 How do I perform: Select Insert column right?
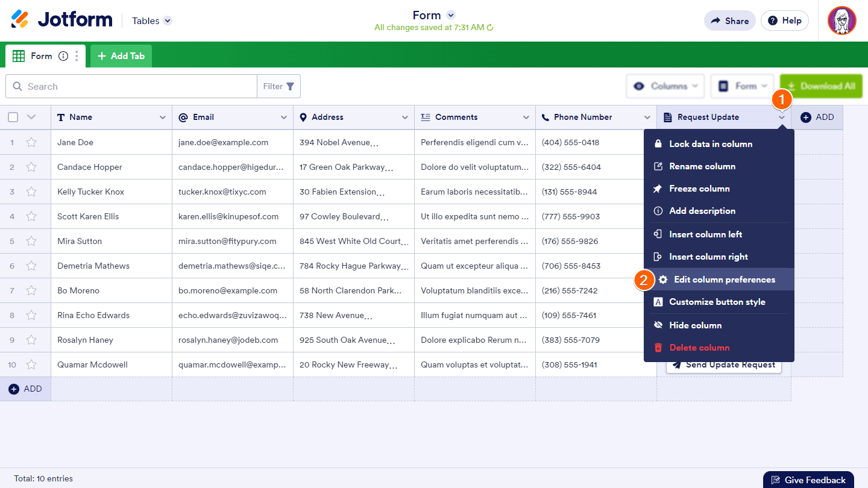pos(719,257)
